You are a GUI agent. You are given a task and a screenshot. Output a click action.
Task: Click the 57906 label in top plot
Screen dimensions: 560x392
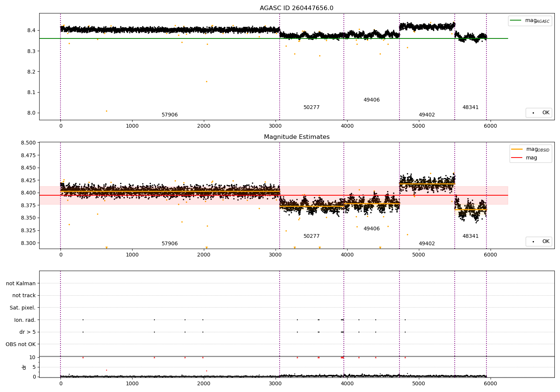[169, 115]
